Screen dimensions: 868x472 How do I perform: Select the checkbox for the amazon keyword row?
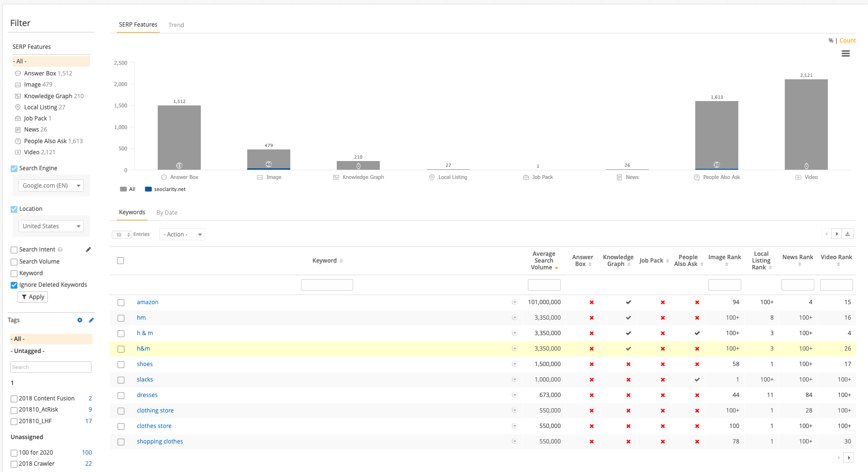(120, 302)
